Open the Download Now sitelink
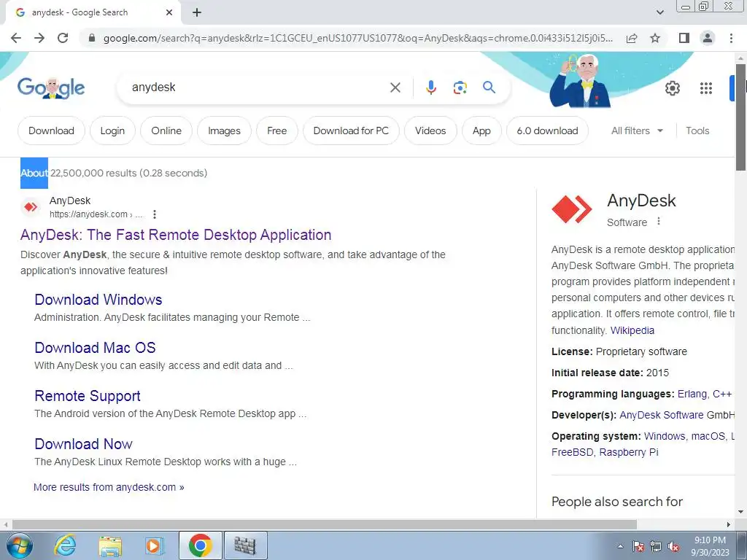This screenshot has height=560, width=747. (83, 444)
